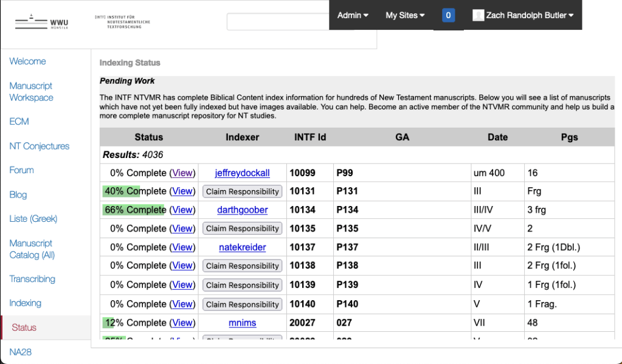Open the notification counter badge
Image resolution: width=622 pixels, height=364 pixels.
point(448,15)
